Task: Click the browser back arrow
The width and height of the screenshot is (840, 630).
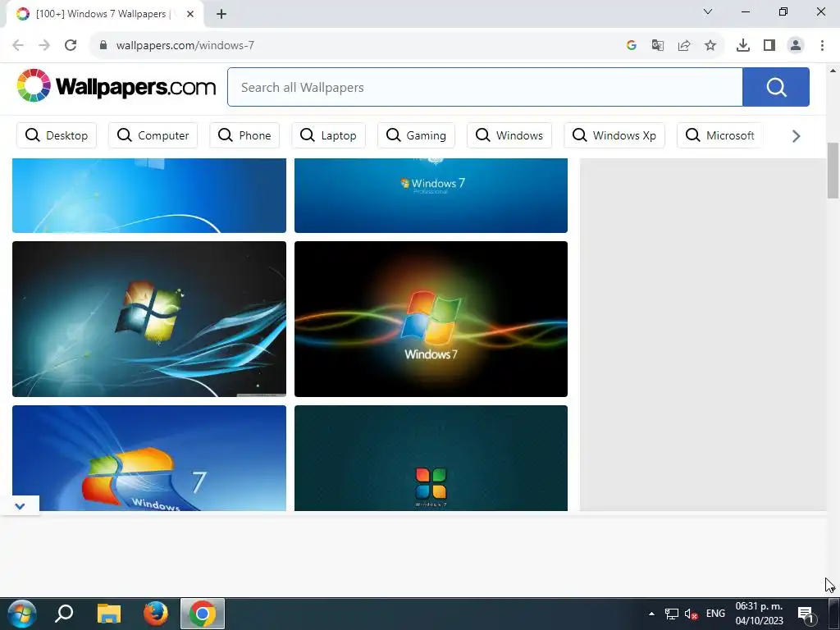Action: tap(18, 45)
